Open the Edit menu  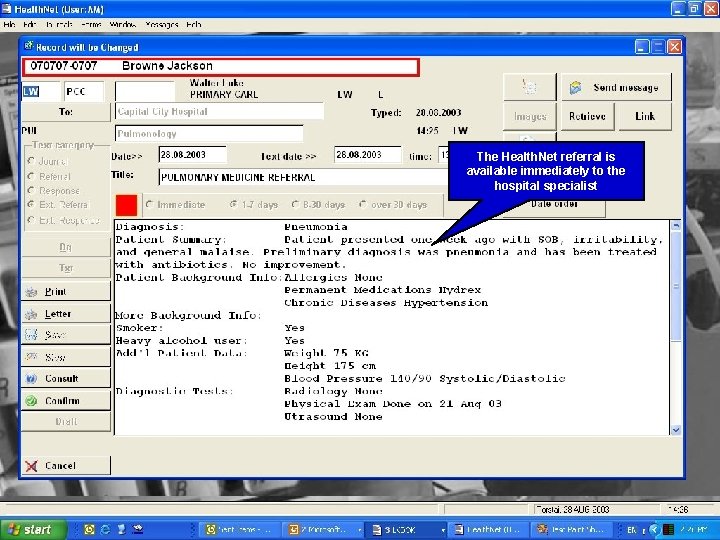point(29,24)
